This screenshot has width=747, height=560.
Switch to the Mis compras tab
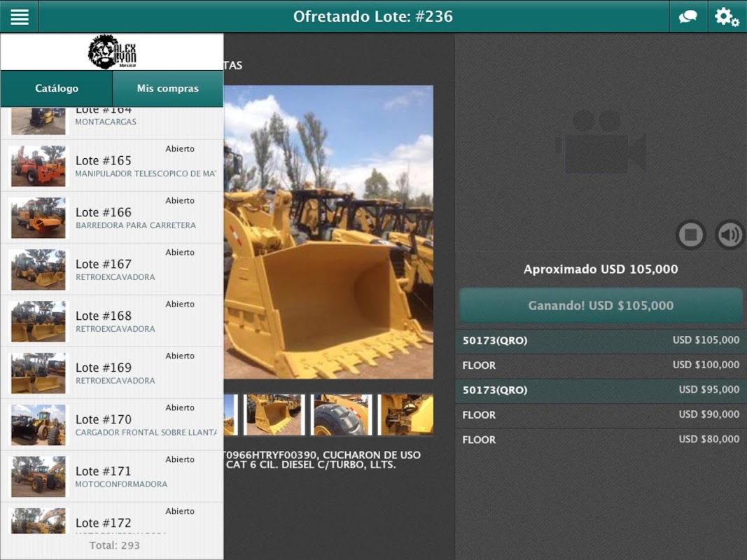click(168, 89)
